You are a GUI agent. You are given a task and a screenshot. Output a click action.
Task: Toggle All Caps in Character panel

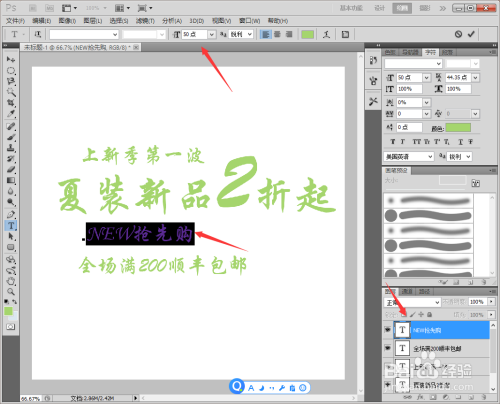(417, 142)
